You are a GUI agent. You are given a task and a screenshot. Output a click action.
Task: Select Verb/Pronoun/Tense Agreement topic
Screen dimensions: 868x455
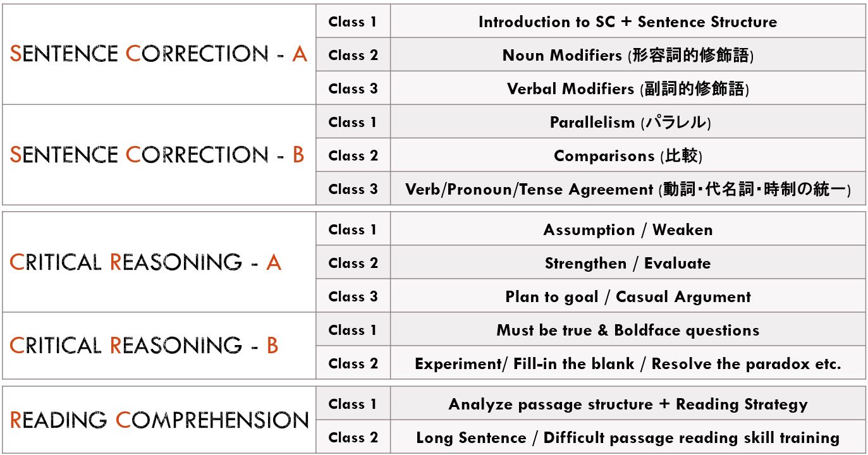coord(628,189)
